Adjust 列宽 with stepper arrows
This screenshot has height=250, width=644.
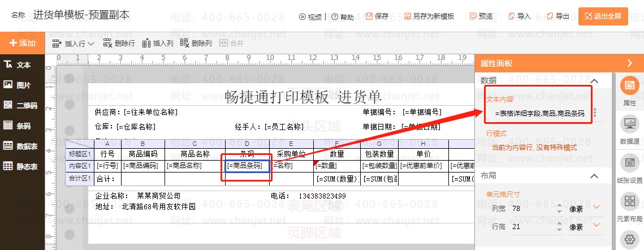click(x=559, y=209)
